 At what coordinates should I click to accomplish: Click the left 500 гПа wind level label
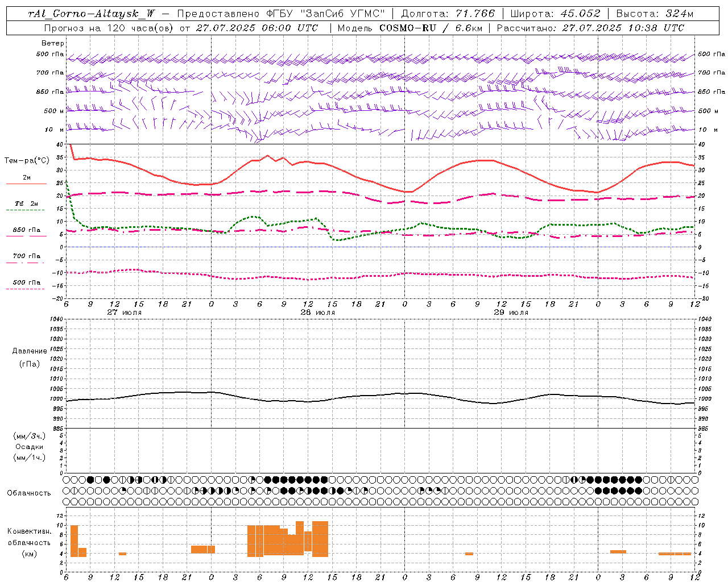50,55
